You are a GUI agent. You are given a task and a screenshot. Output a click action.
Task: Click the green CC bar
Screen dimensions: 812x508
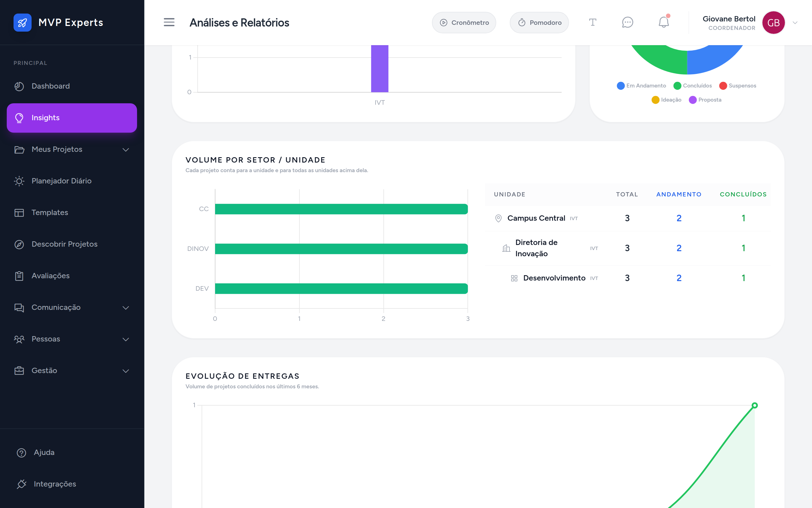[341, 209]
